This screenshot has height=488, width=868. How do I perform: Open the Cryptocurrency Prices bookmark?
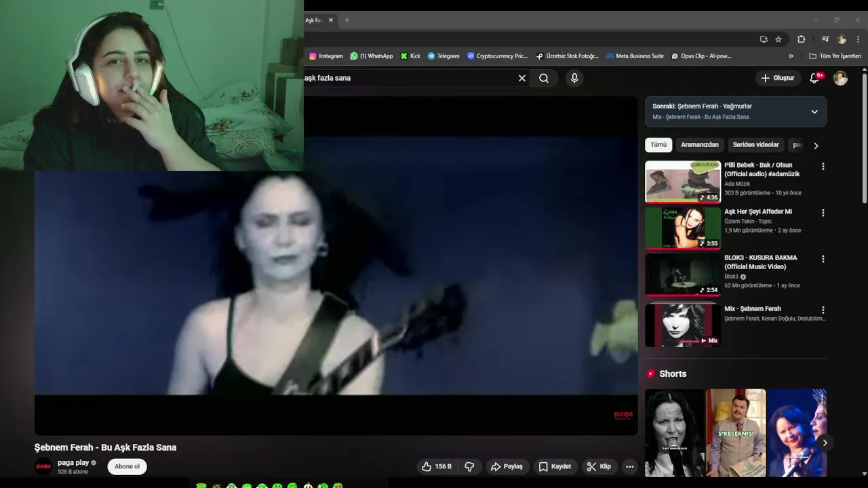pyautogui.click(x=497, y=56)
